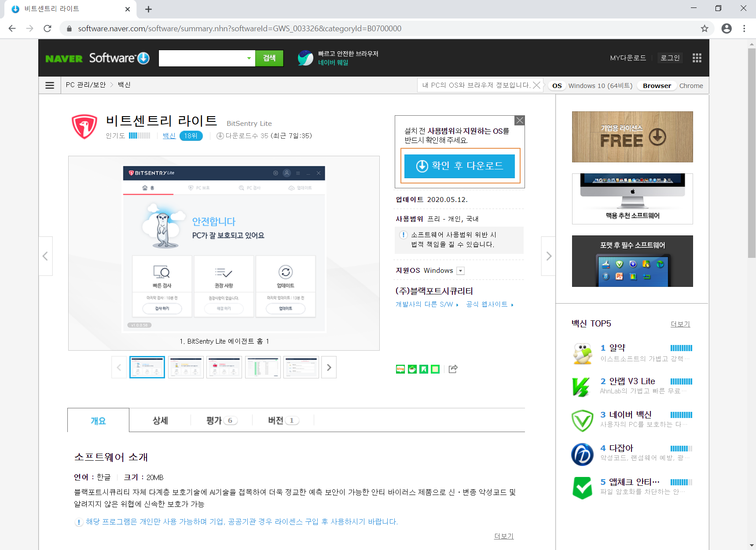Close the PC OS info tooltip
Image resolution: width=756 pixels, height=550 pixels.
(x=536, y=85)
